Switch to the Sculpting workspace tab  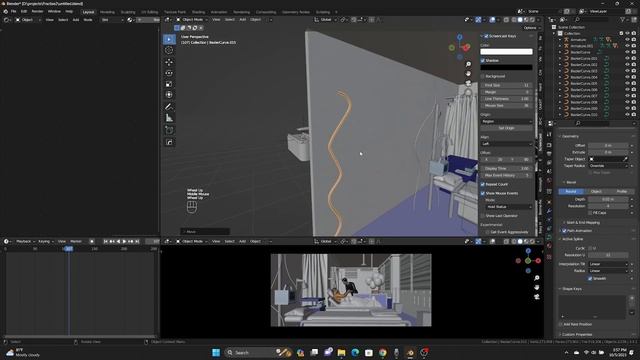(128, 12)
